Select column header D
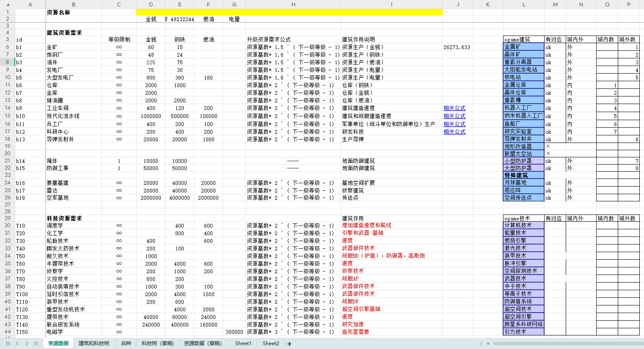Viewport: 644px width, 349px height. click(151, 5)
